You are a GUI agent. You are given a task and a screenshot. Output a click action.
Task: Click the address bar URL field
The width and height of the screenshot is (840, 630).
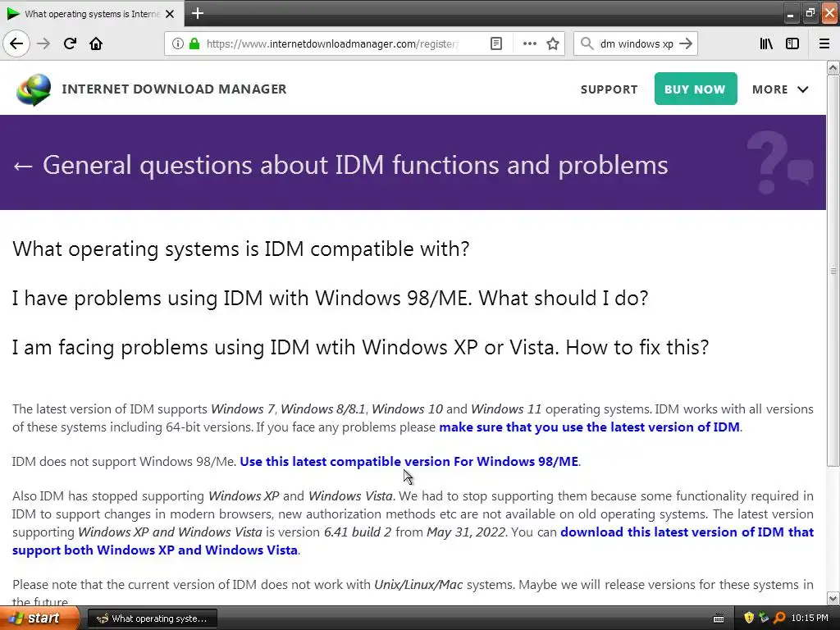[x=333, y=43]
